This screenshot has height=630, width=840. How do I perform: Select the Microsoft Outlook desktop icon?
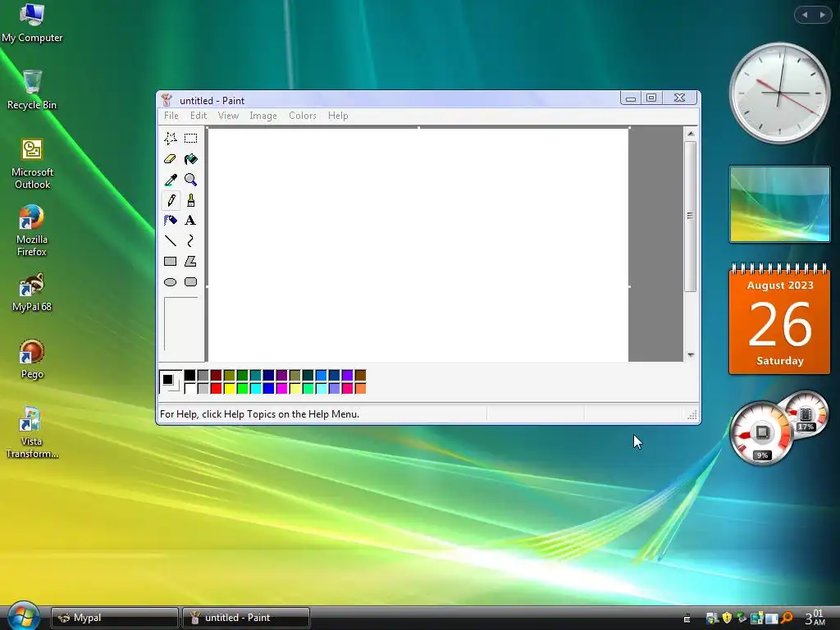click(x=32, y=163)
